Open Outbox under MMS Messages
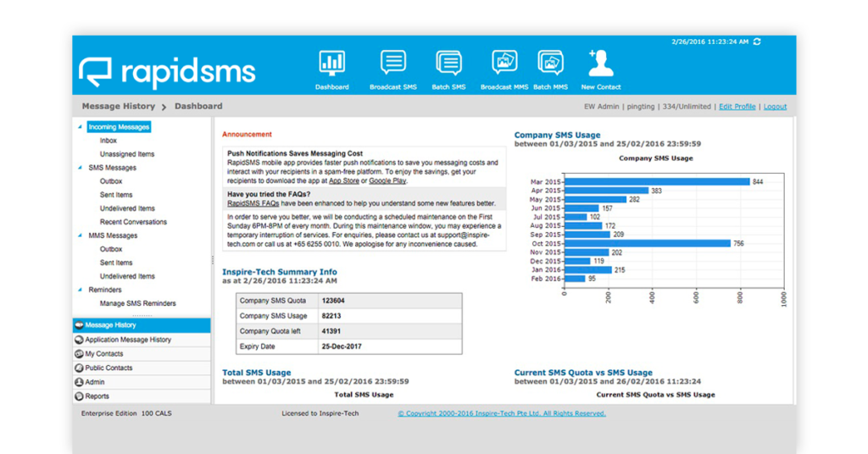The image size is (868, 454). point(111,249)
